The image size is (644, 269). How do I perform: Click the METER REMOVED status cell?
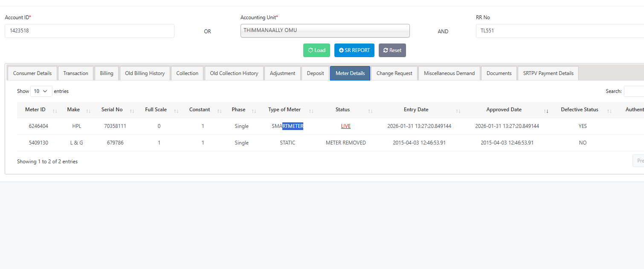pos(346,143)
